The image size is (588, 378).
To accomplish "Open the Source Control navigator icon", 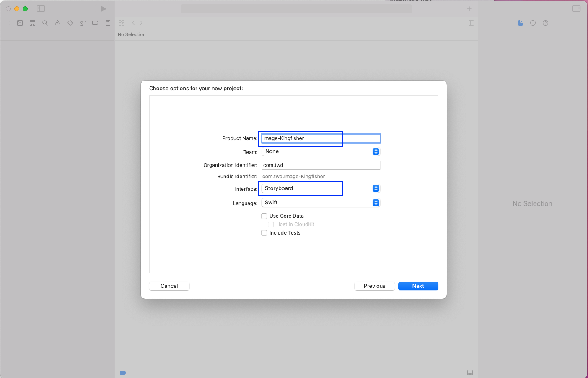I will 20,23.
